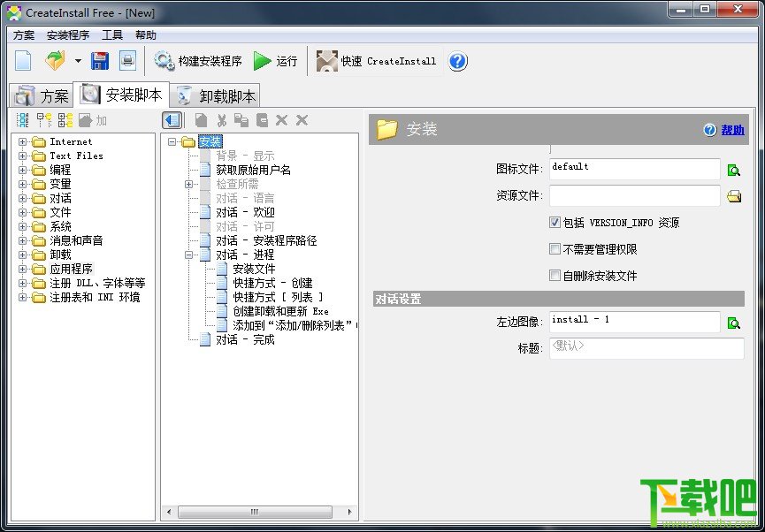
Task: Click the 资源文件 input field
Action: [635, 195]
